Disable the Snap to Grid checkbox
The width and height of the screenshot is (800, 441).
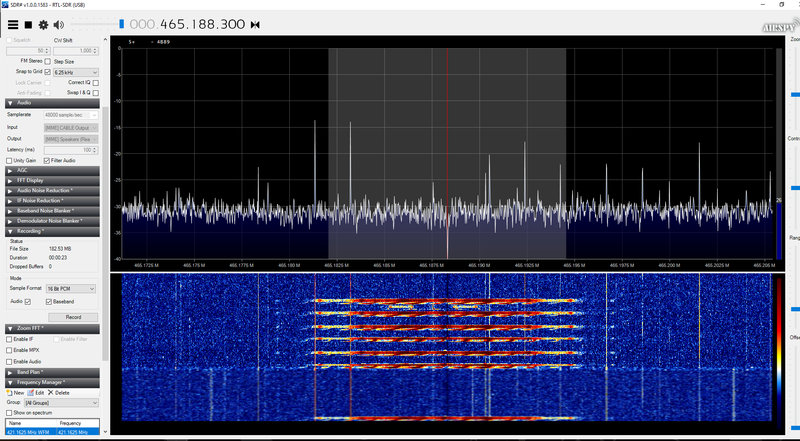[x=47, y=72]
